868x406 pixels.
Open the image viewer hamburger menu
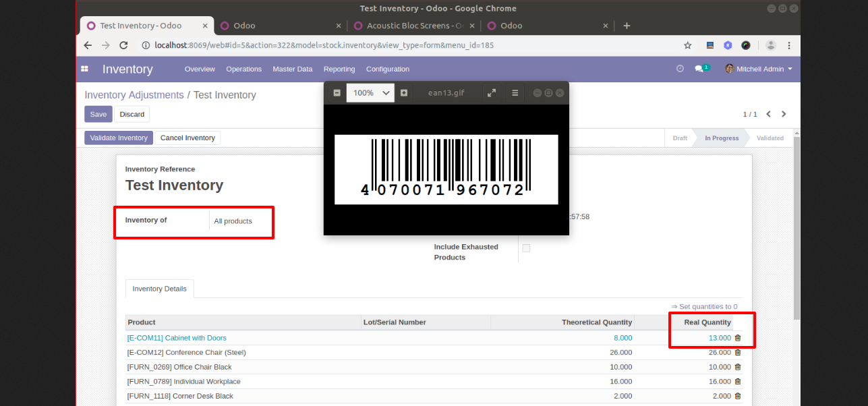[x=515, y=92]
